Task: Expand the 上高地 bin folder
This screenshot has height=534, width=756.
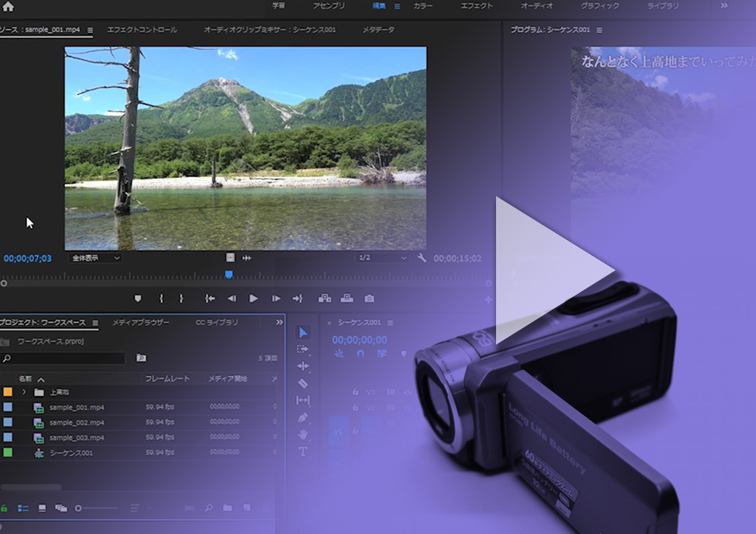Action: tap(25, 392)
